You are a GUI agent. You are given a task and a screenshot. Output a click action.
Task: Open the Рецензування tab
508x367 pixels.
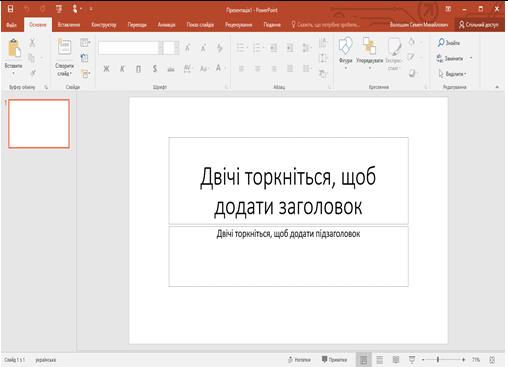(239, 25)
